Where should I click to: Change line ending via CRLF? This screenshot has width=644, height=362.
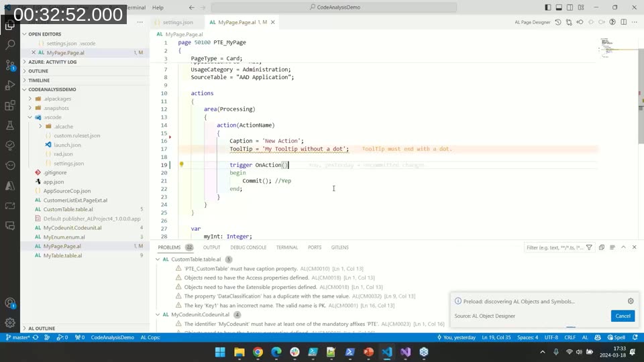coord(570,337)
